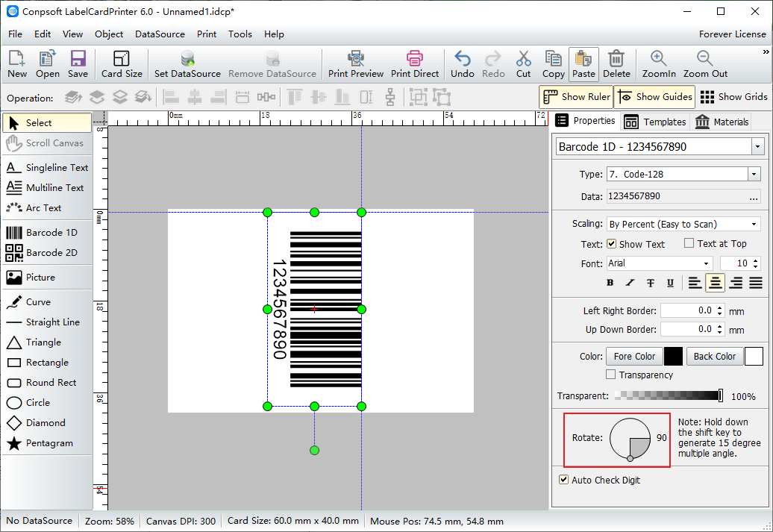Open the barcode Type dropdown
The height and width of the screenshot is (532, 773).
point(754,174)
